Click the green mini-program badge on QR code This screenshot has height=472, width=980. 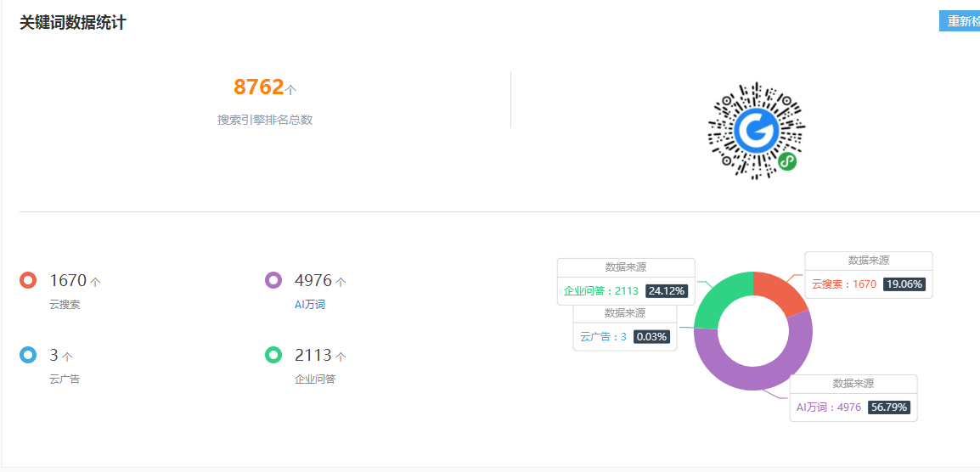787,162
